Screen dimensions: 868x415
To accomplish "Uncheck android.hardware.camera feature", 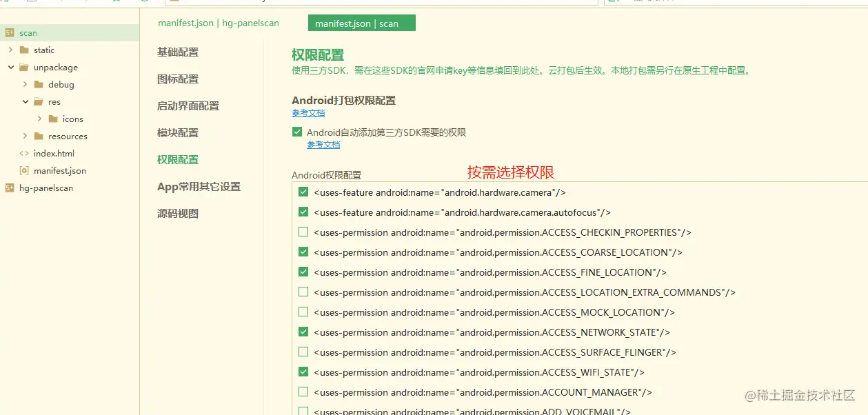I will pos(303,192).
